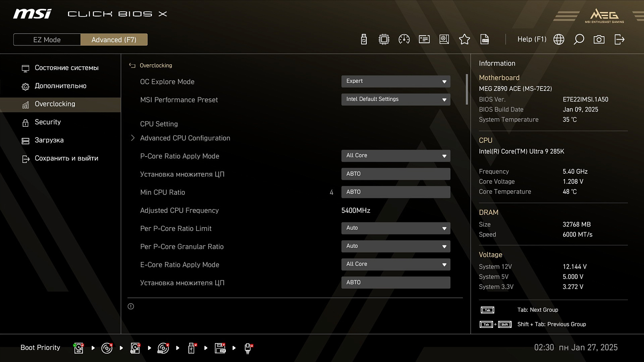Screen dimensions: 644x362
Task: Select the network cable boot icon
Action: [x=248, y=348]
